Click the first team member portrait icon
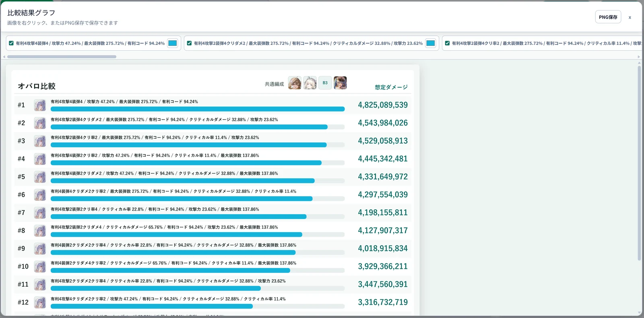This screenshot has height=318, width=644. [295, 83]
